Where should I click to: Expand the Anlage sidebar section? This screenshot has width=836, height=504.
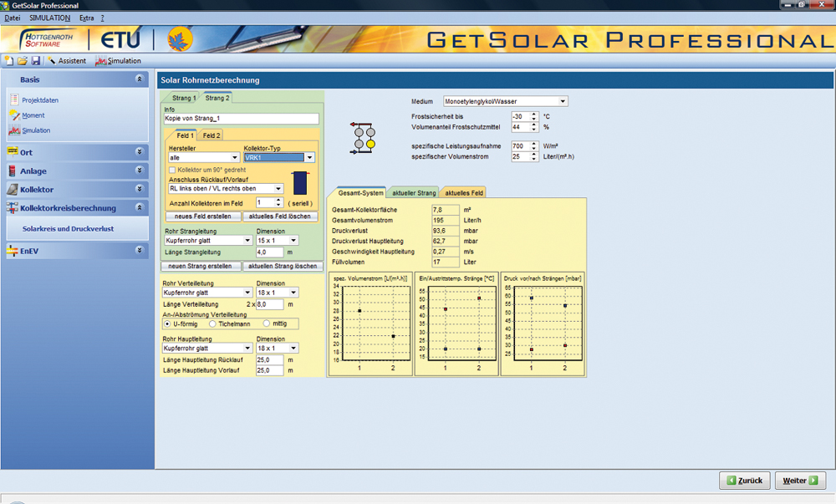pyautogui.click(x=140, y=170)
